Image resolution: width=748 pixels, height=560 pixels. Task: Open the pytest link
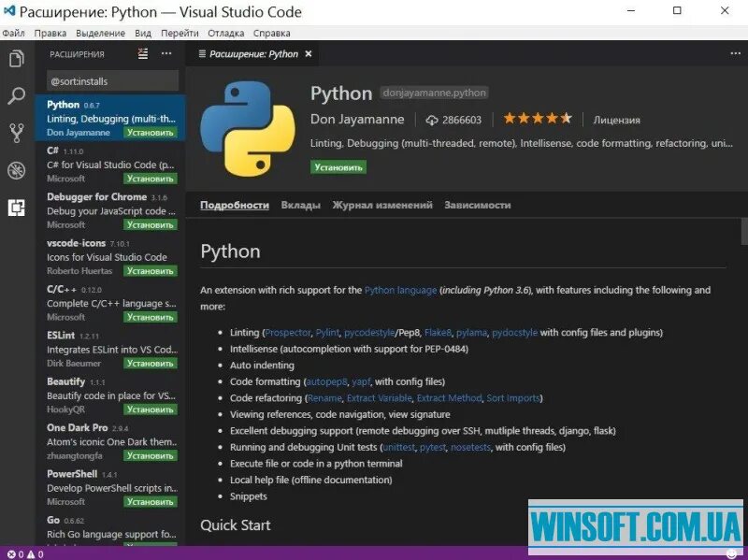[433, 447]
